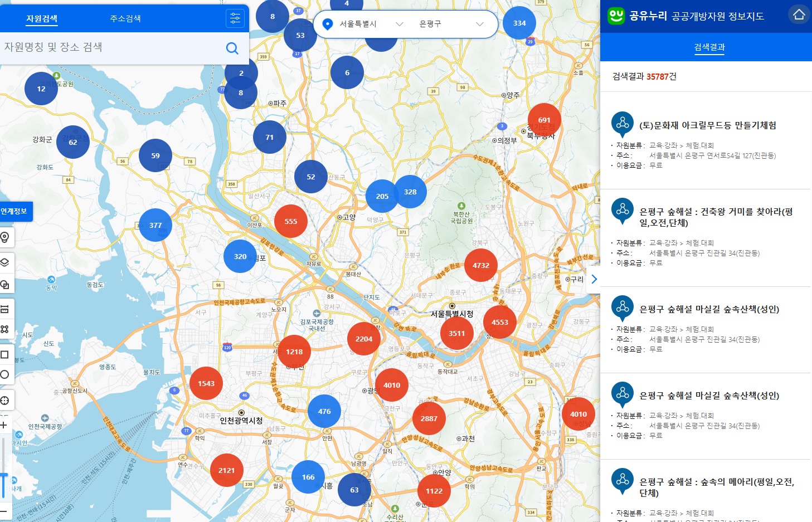Collapse results panel with the side arrow
The image size is (812, 522).
[594, 279]
